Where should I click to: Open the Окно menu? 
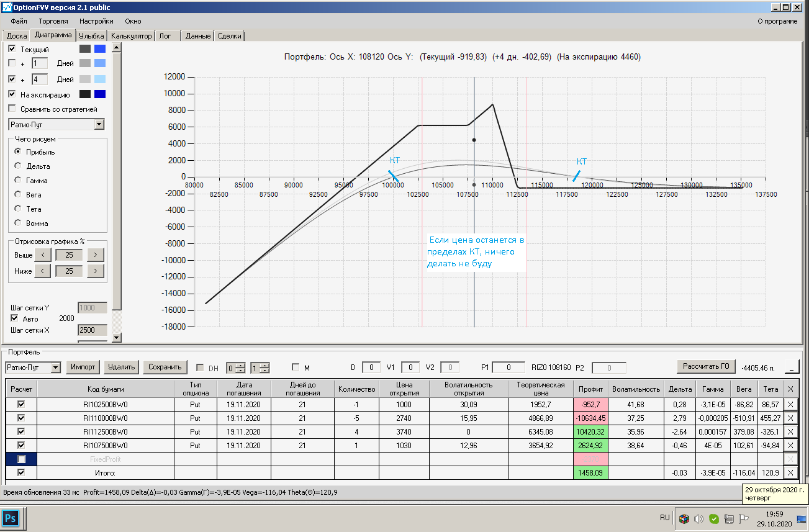[x=133, y=21]
